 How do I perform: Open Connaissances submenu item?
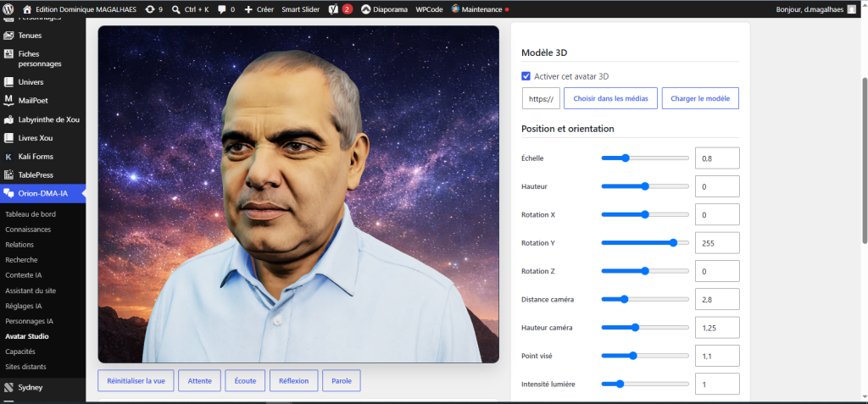[x=28, y=230]
